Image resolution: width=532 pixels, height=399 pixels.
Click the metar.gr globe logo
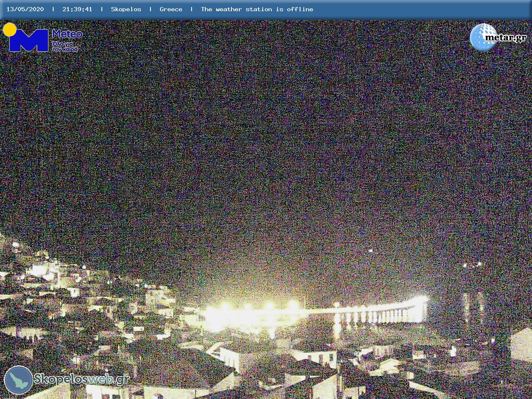click(x=498, y=37)
